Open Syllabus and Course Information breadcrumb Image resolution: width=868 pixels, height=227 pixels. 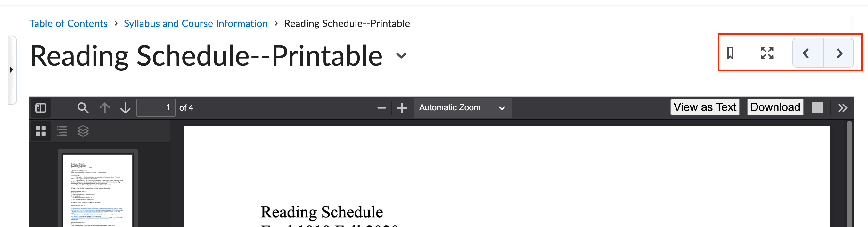(195, 23)
